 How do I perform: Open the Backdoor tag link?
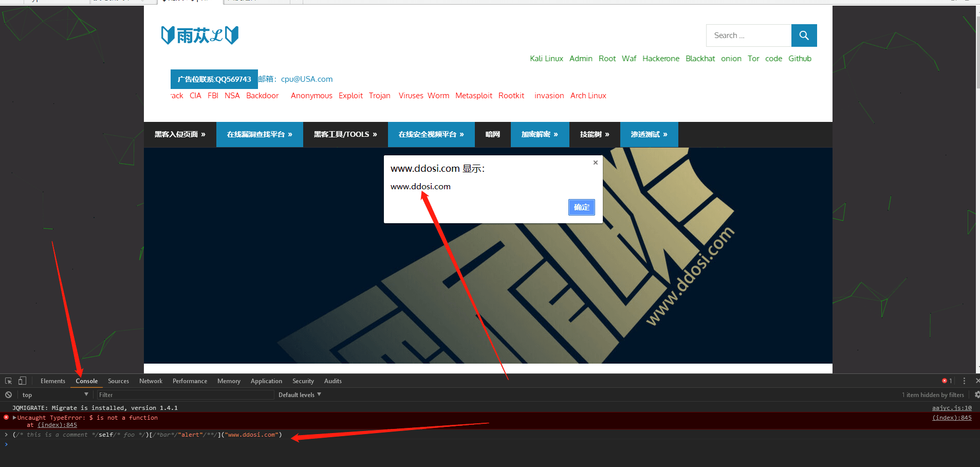[x=262, y=96]
